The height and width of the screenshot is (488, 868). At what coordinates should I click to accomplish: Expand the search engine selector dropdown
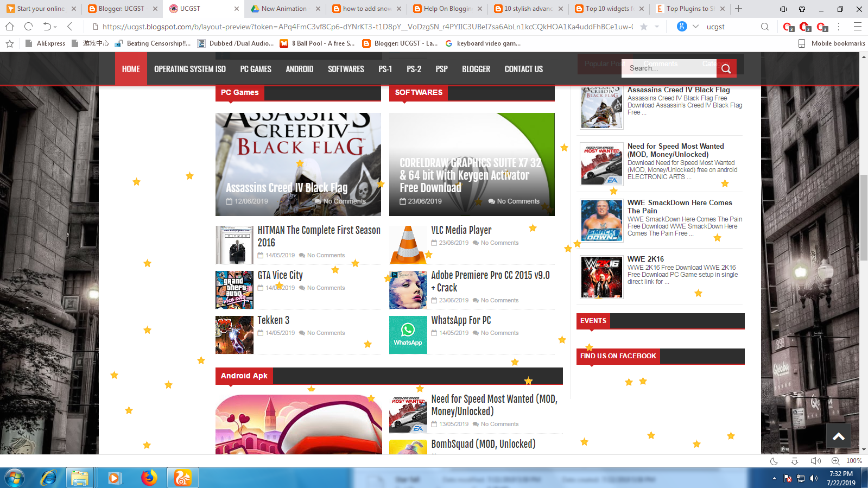[x=696, y=27]
